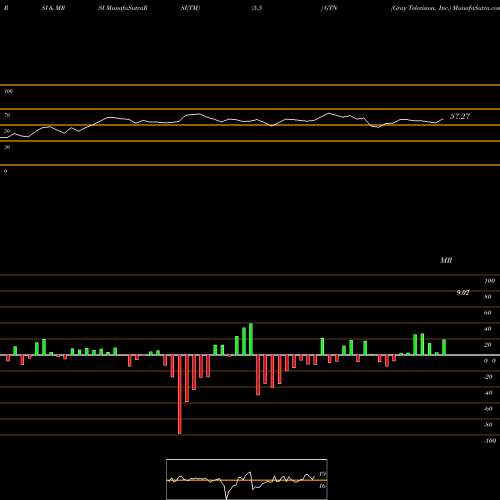Click the '(Gray Television, Inc.) MunafaSutra.com' header text
The image size is (500, 500).
tap(445, 8)
